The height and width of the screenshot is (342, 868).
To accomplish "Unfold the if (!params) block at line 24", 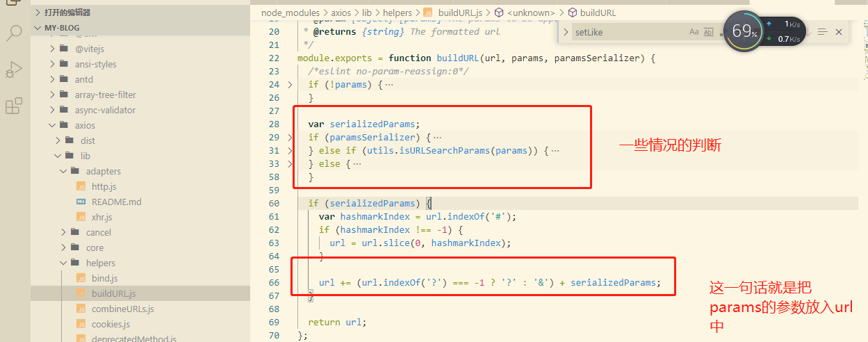I will pyautogui.click(x=290, y=85).
